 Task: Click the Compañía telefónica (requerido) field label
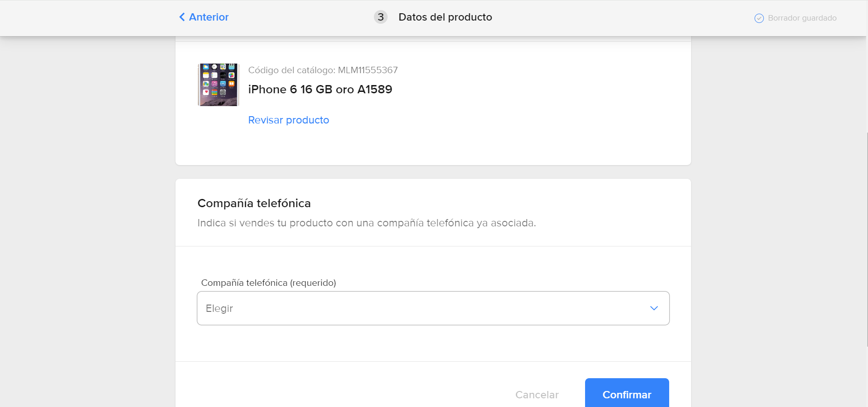(x=269, y=283)
